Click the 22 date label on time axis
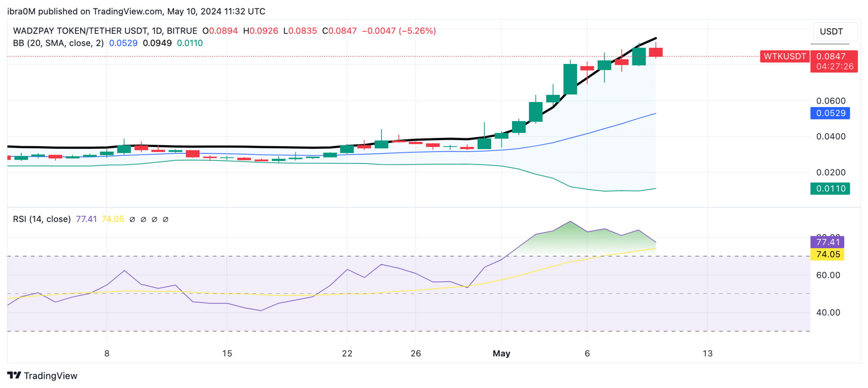 coord(347,353)
